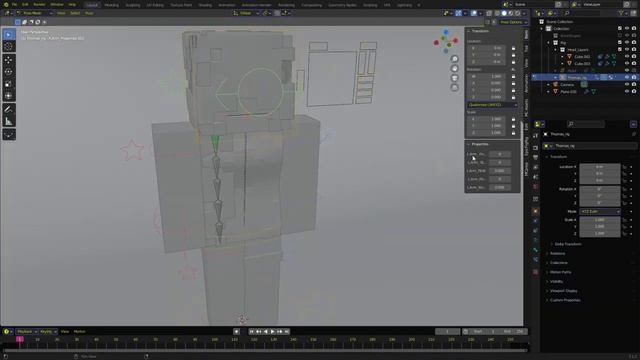Click the current frame playhead marker

[20, 340]
